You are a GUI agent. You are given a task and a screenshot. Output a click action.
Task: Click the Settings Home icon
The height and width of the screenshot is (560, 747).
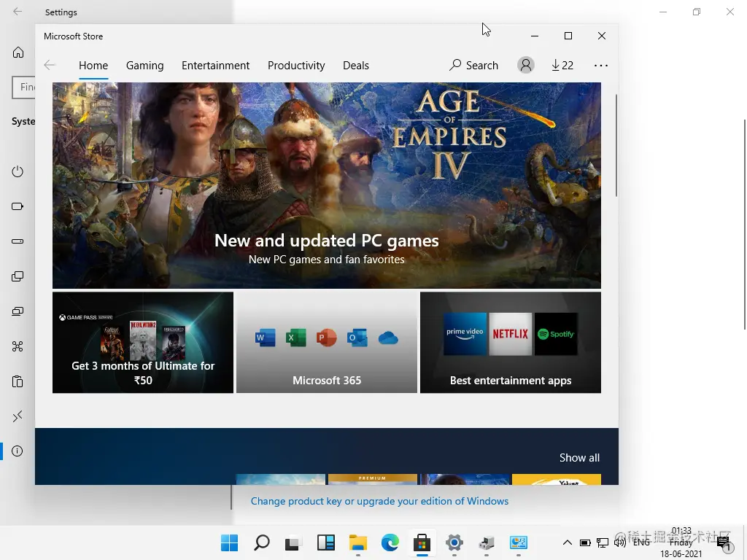pos(18,52)
